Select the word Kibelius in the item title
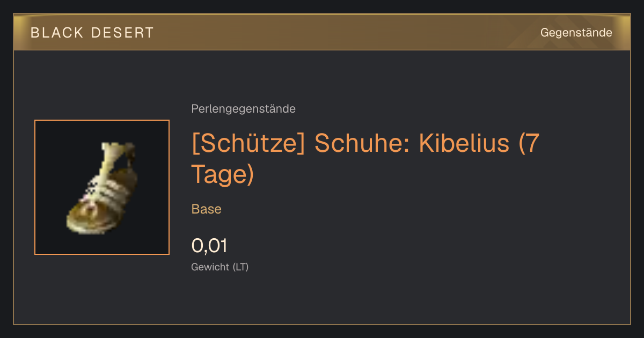 464,144
